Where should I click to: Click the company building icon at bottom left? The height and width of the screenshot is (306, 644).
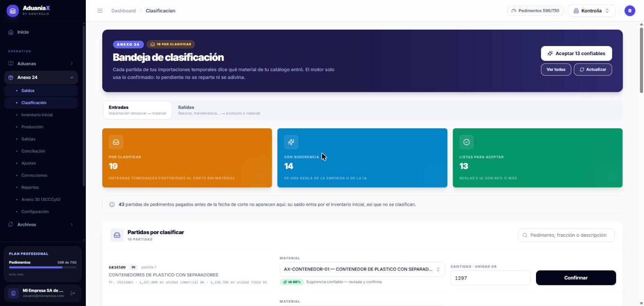point(13,293)
